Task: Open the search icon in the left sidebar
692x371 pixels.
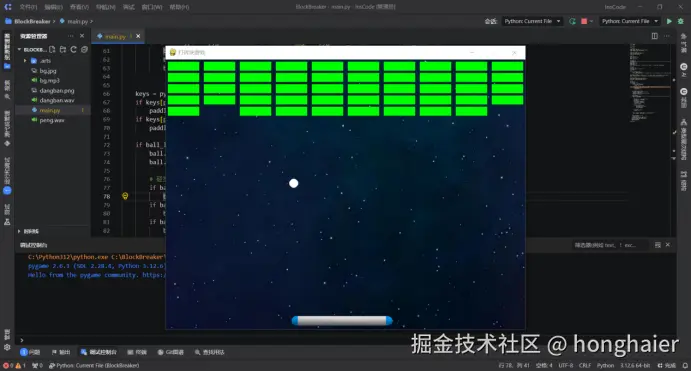Action: 7,97
